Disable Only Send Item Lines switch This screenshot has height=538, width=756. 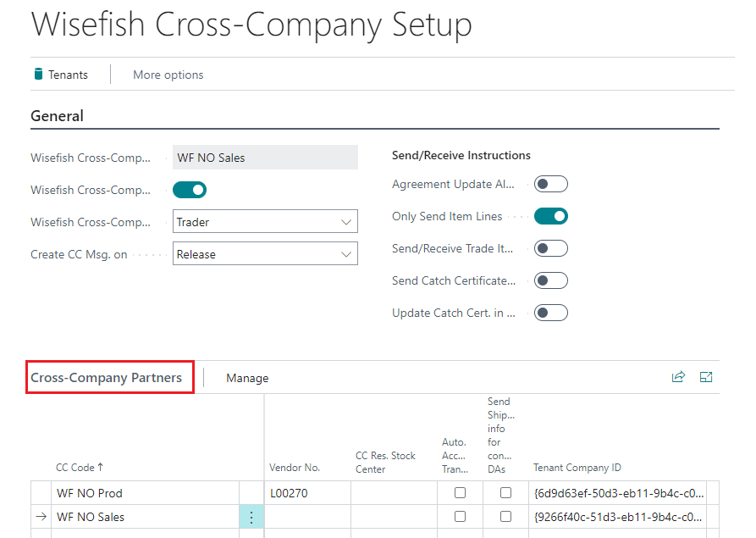[x=550, y=216]
